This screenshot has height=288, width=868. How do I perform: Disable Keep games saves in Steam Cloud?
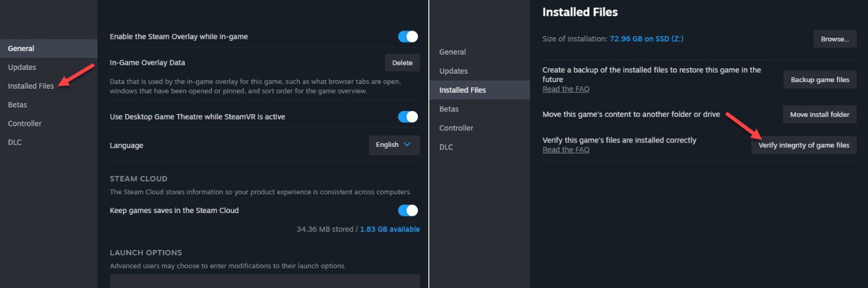click(x=408, y=210)
